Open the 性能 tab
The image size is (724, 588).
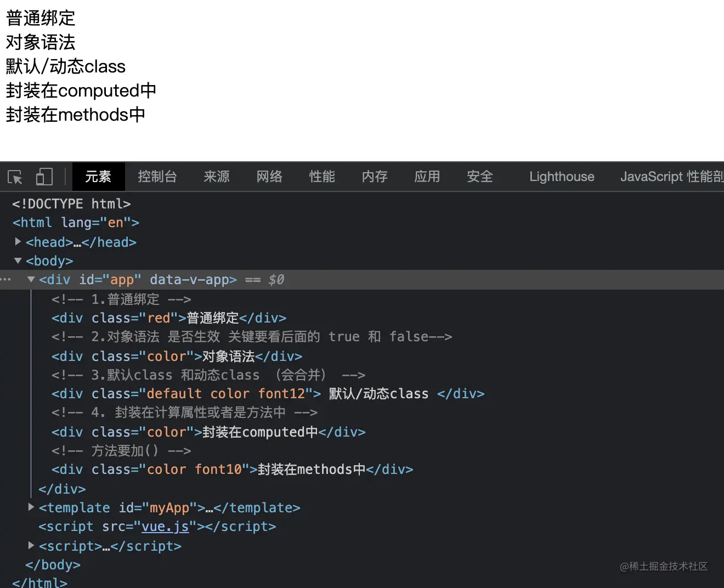pyautogui.click(x=322, y=177)
